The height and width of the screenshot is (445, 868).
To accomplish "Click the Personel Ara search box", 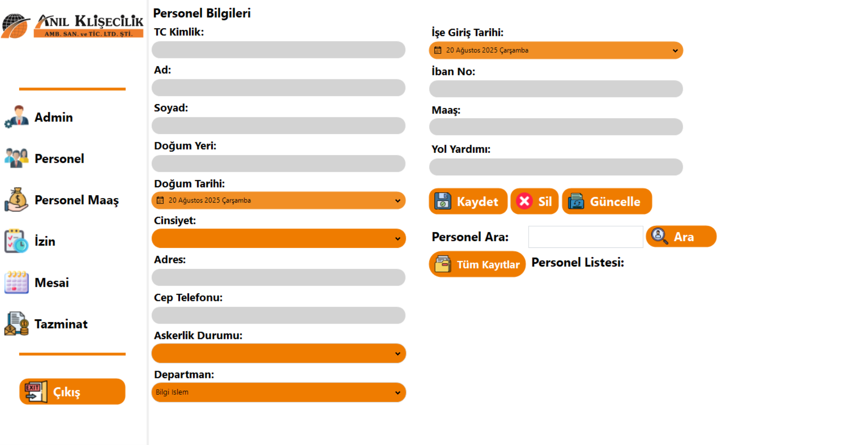I will coord(585,237).
